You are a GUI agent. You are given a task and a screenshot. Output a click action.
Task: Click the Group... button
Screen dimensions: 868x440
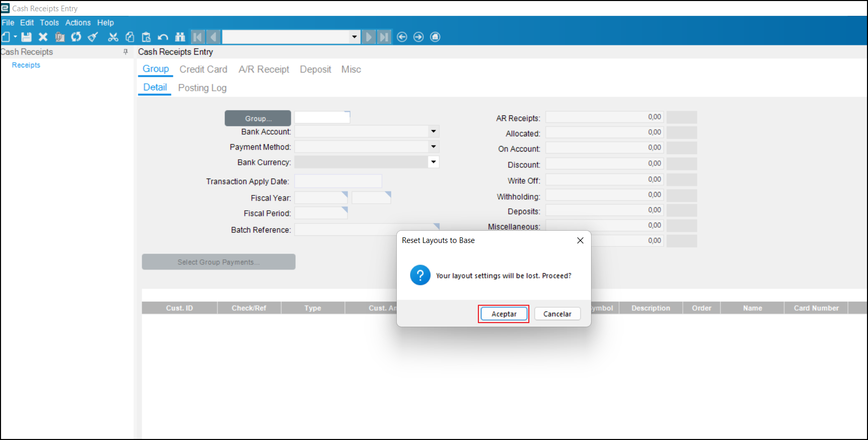point(258,118)
